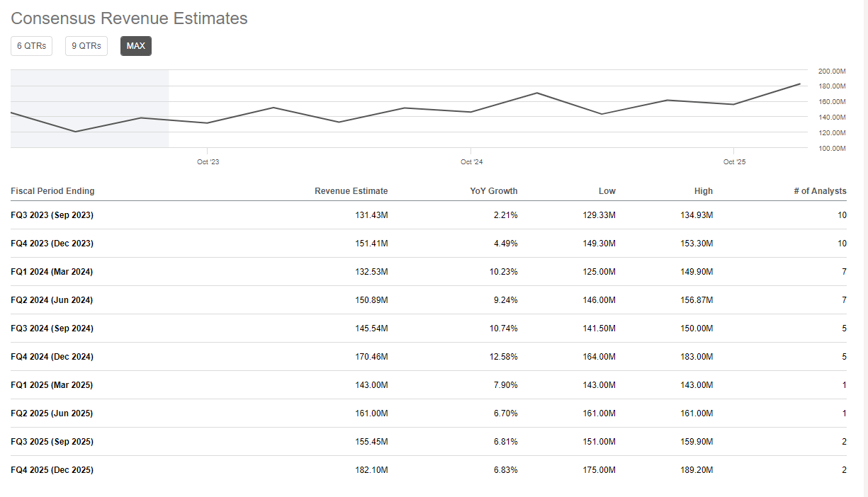Click the Consensus Revenue Estimates title
Viewport: 868px width, 497px height.
(129, 18)
